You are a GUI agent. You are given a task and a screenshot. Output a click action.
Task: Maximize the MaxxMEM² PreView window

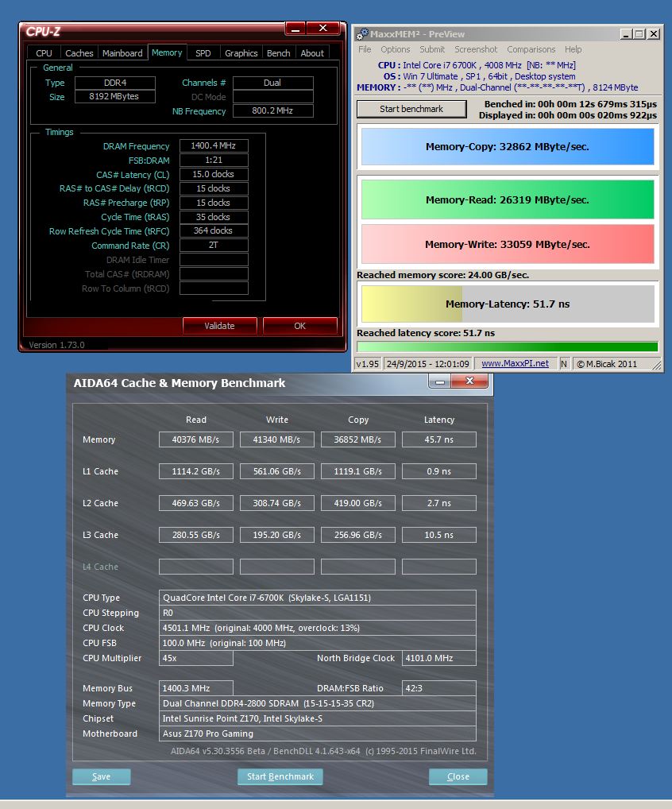click(x=639, y=34)
